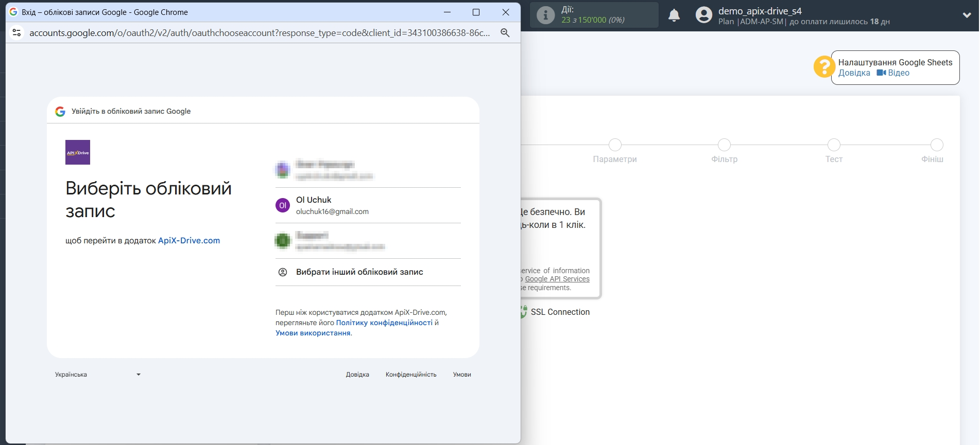Click the info icon next to 'Дії' counter

pyautogui.click(x=546, y=15)
